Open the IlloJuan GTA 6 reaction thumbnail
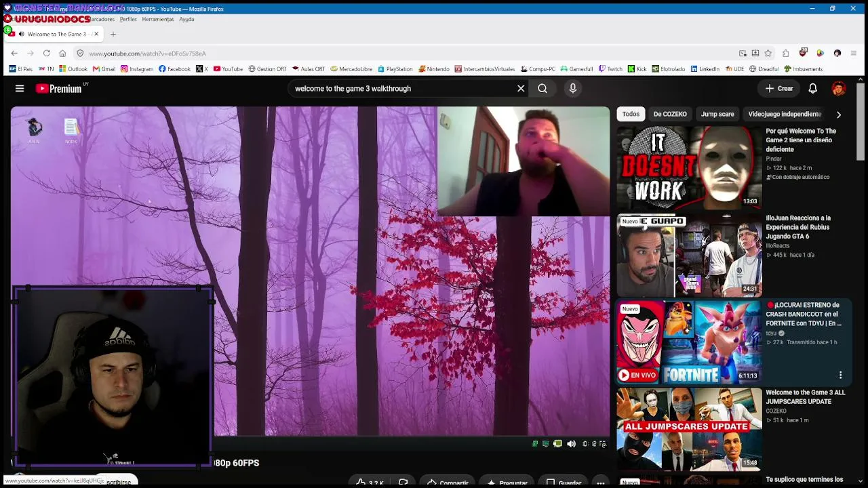 [689, 255]
